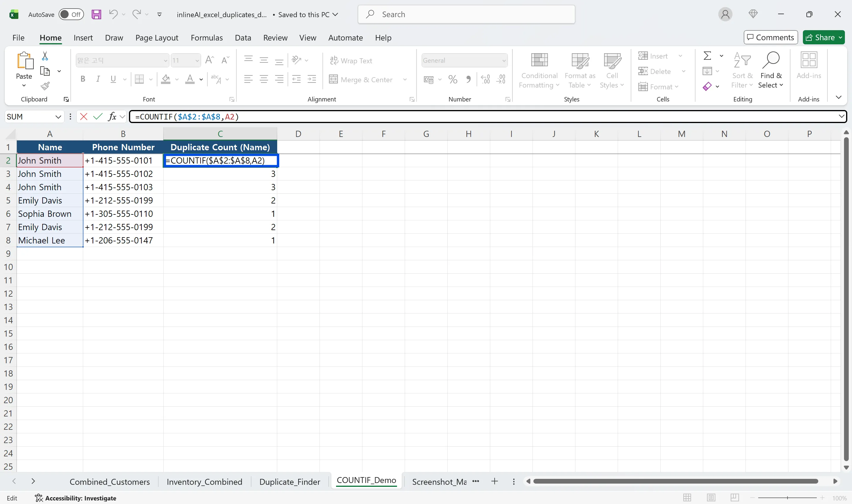Apply Percent number style
Image resolution: width=852 pixels, height=504 pixels.
(452, 79)
